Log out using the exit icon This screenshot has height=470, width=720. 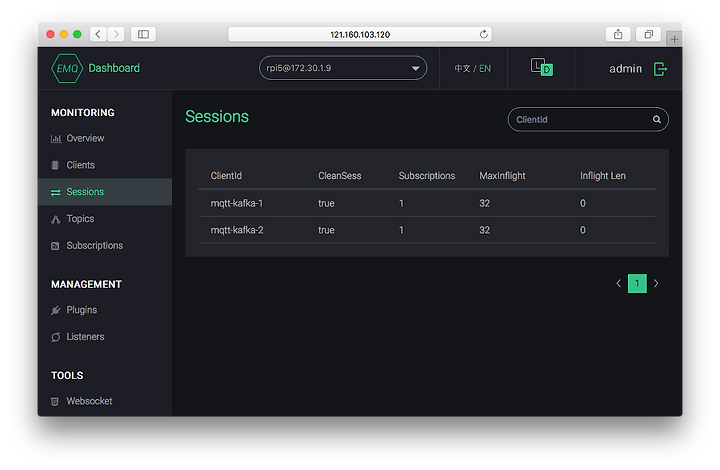tap(660, 69)
